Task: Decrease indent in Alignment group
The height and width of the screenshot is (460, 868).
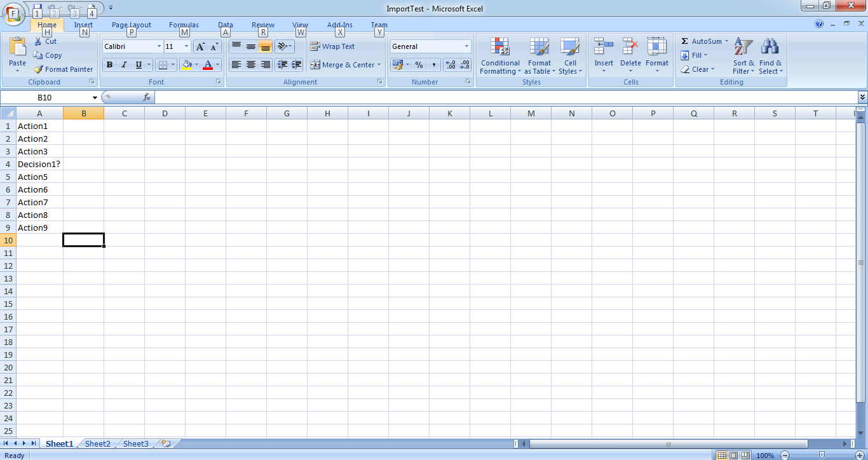Action: (282, 65)
